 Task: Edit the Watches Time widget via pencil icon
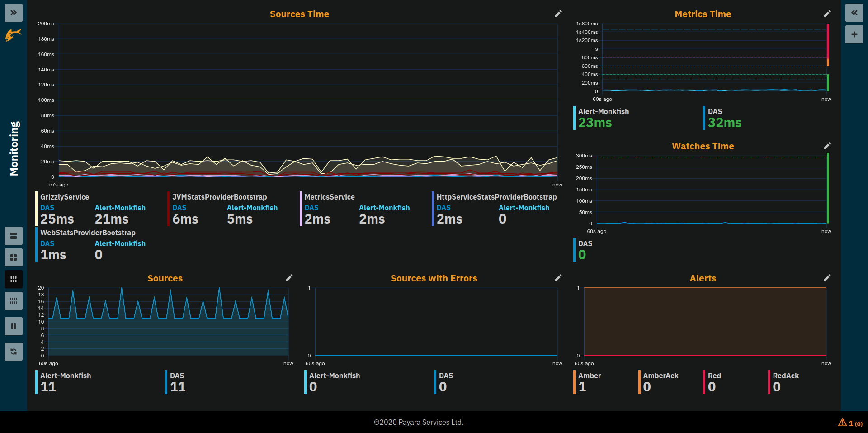pyautogui.click(x=827, y=146)
